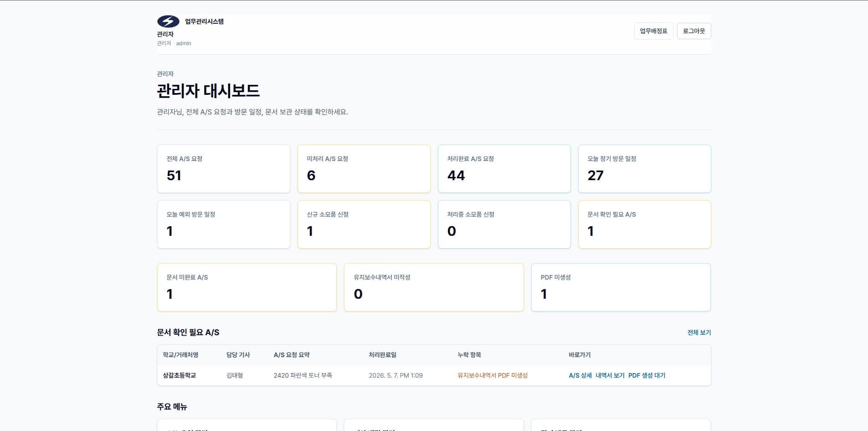Click the 관리자 대시보드 heading
The height and width of the screenshot is (431, 868).
click(x=208, y=91)
